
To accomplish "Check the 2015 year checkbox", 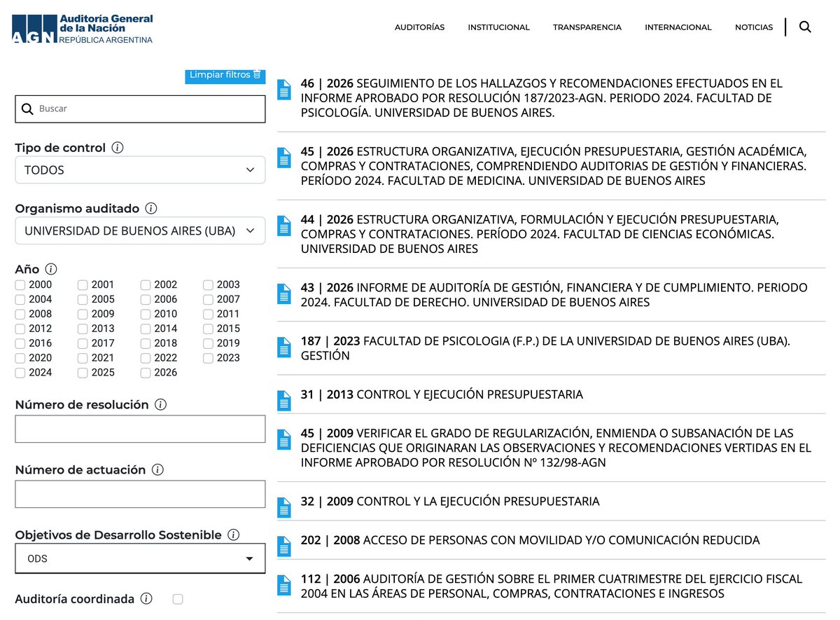I will pyautogui.click(x=209, y=329).
